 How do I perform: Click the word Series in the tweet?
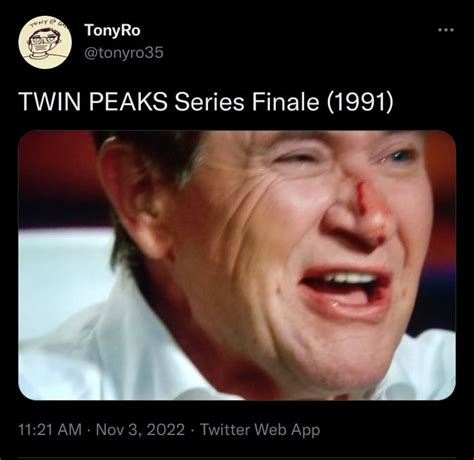point(210,101)
